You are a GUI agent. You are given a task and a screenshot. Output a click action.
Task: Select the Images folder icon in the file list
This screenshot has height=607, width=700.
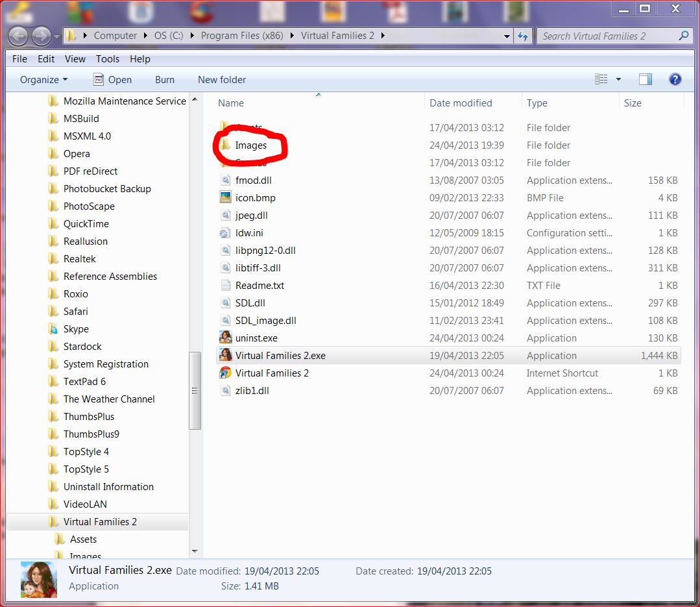click(x=224, y=144)
